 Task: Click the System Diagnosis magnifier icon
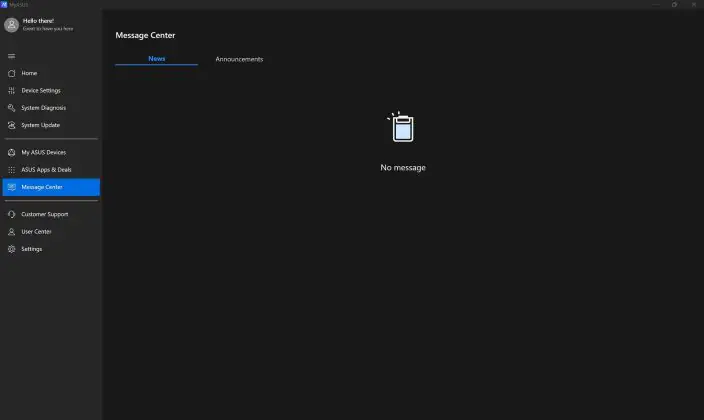[x=12, y=108]
